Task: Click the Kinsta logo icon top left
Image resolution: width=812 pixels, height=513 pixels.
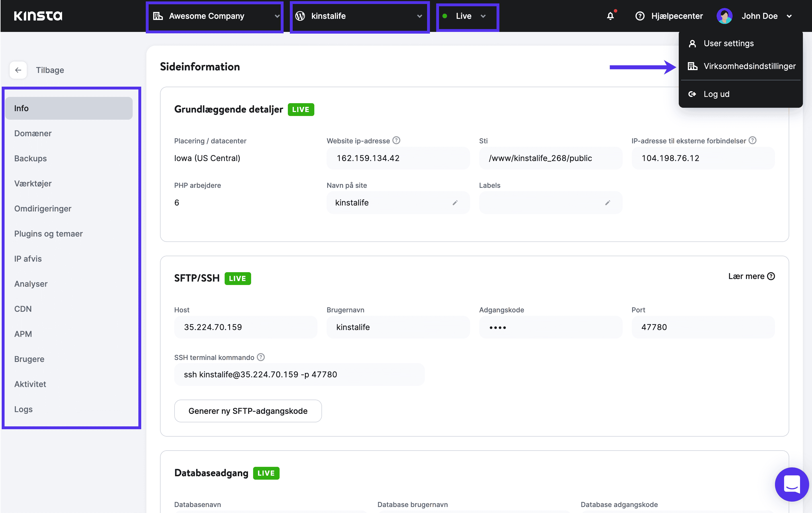Action: [x=37, y=16]
